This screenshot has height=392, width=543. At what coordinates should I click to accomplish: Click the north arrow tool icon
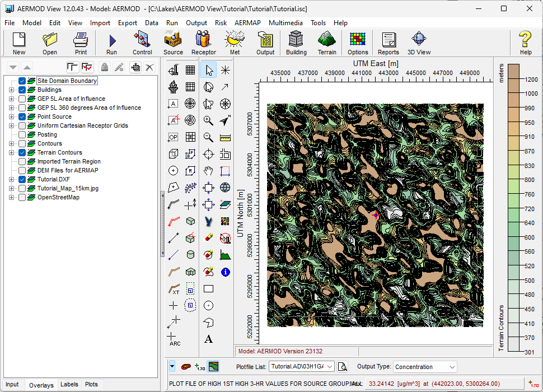tap(226, 120)
